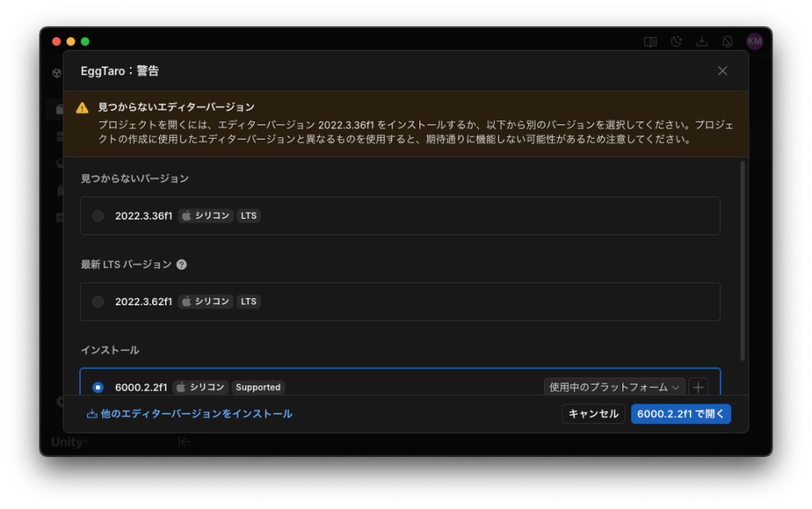Select the 2022.3.36f1 radio button

[x=98, y=216]
